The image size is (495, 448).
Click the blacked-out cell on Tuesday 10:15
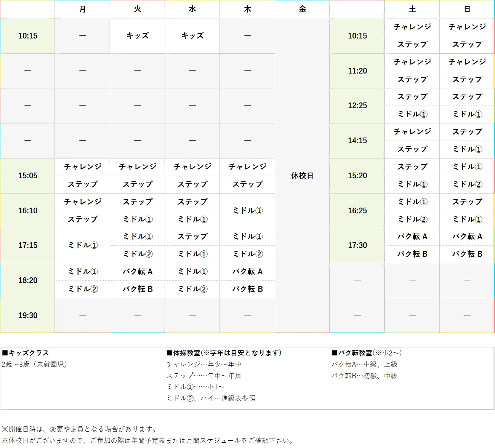pos(138,36)
